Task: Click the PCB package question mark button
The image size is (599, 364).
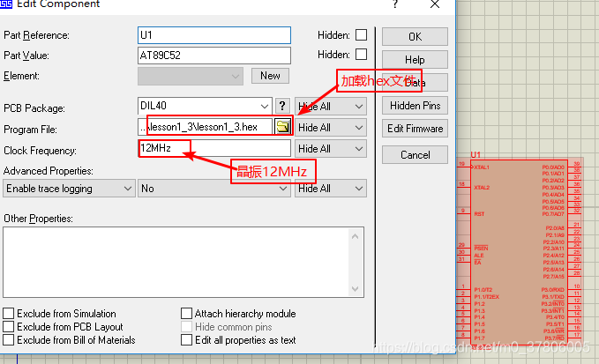Action: [x=282, y=106]
